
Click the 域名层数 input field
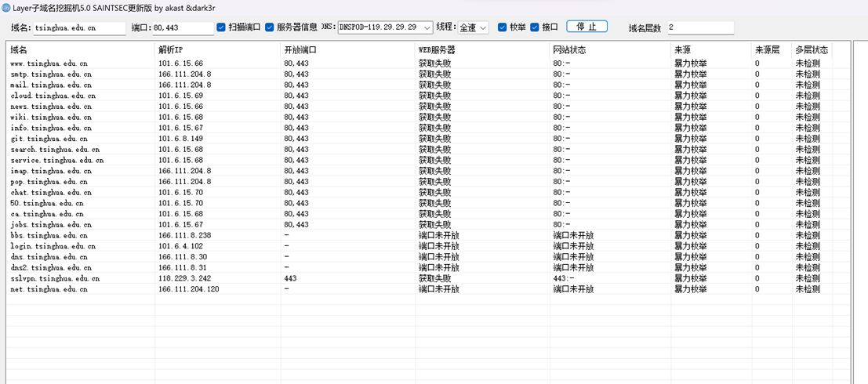pyautogui.click(x=701, y=27)
